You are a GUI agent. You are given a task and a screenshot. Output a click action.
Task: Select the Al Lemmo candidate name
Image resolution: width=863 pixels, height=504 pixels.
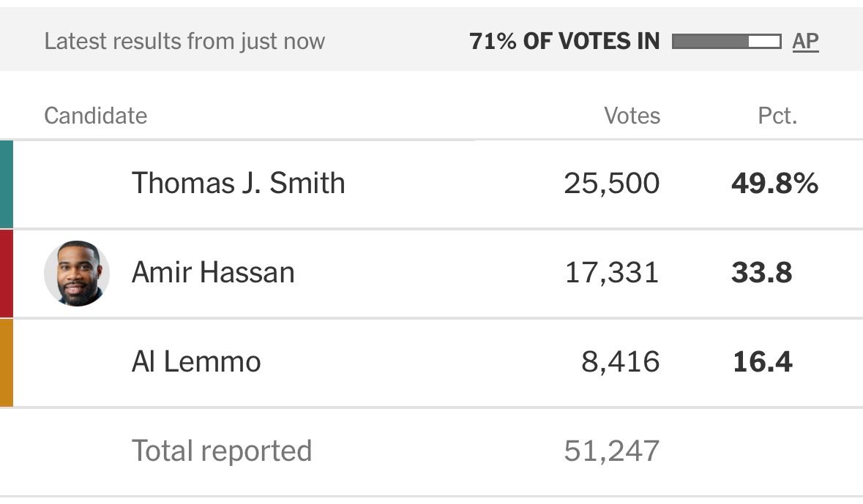point(196,361)
